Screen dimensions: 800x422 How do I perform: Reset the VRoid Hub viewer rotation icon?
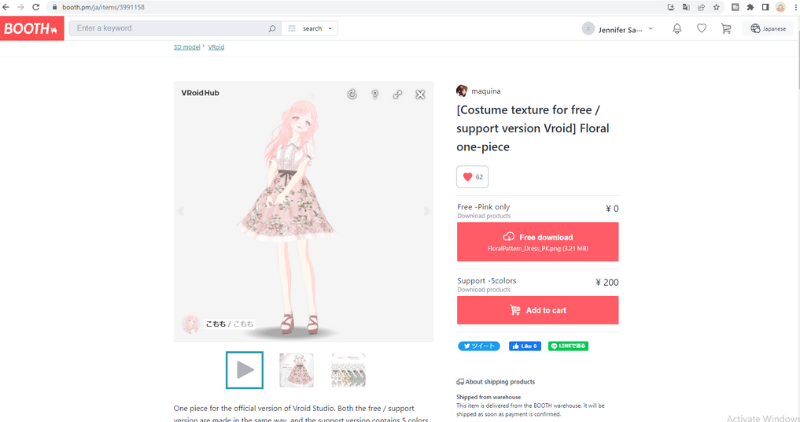pos(352,94)
